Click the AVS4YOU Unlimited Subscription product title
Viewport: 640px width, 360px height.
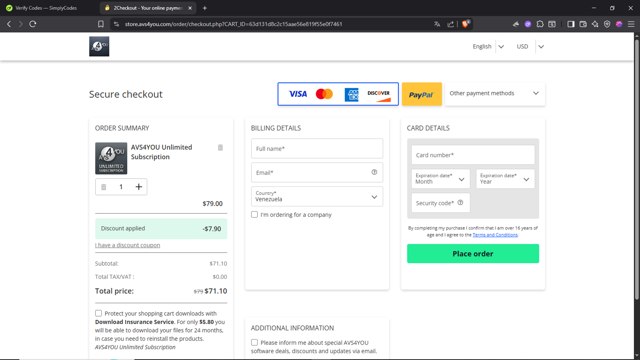pyautogui.click(x=161, y=152)
